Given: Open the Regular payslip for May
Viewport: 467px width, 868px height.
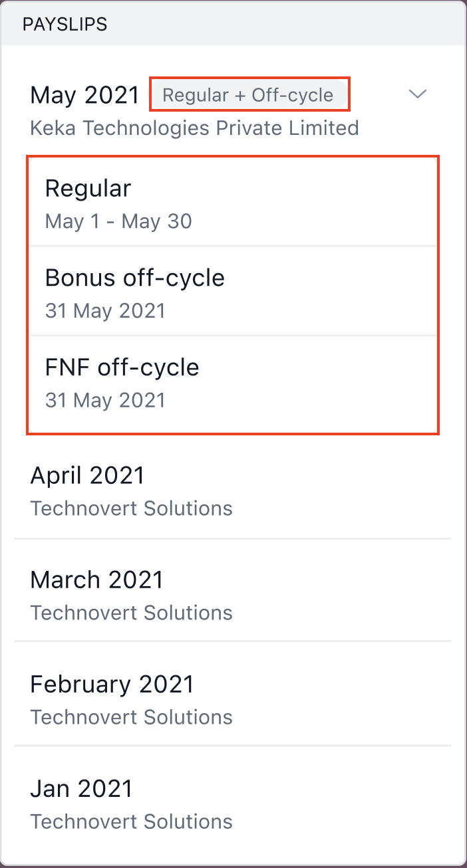Looking at the screenshot, I should tap(232, 202).
